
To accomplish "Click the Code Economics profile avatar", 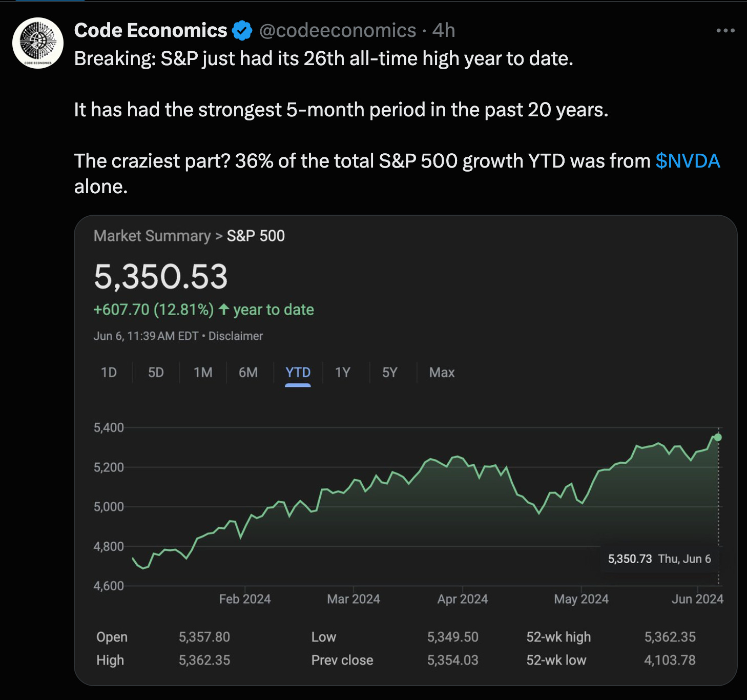I will tap(38, 43).
